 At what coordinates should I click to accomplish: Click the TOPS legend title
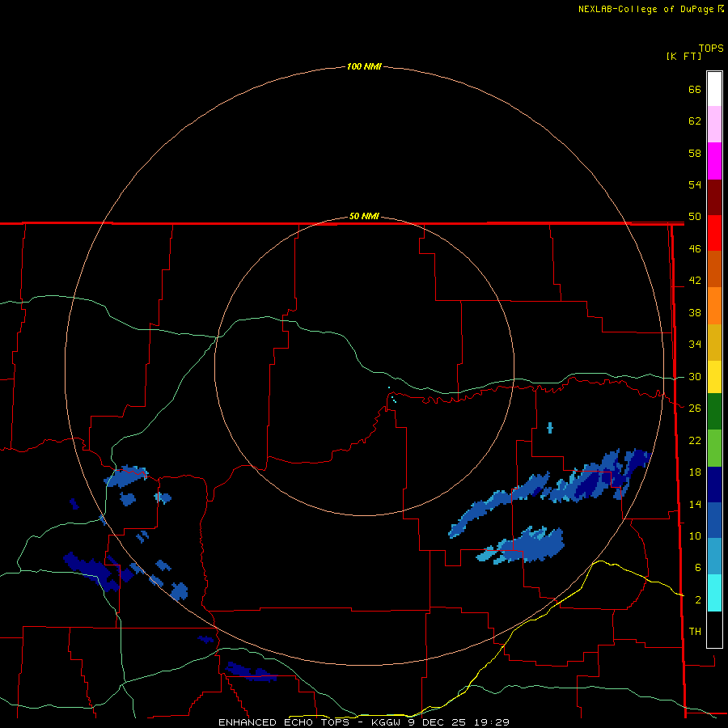[711, 48]
